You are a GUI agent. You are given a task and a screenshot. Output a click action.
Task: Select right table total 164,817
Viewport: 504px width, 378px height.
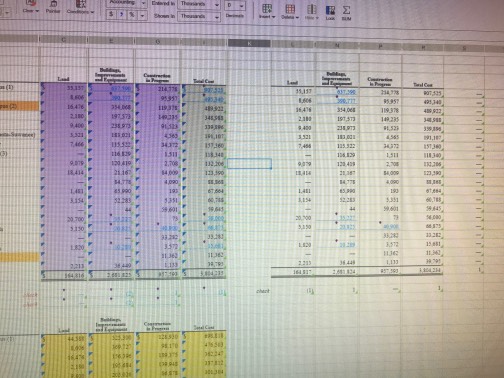click(293, 272)
